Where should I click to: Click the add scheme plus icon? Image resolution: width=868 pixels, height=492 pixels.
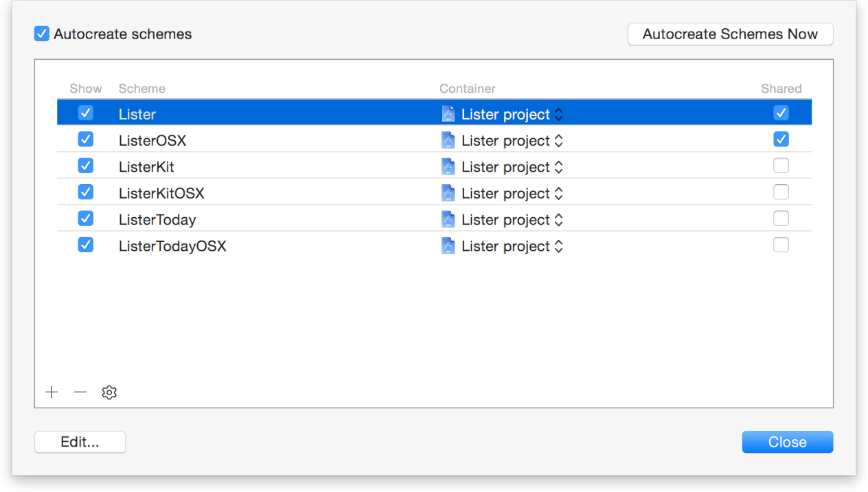point(52,392)
